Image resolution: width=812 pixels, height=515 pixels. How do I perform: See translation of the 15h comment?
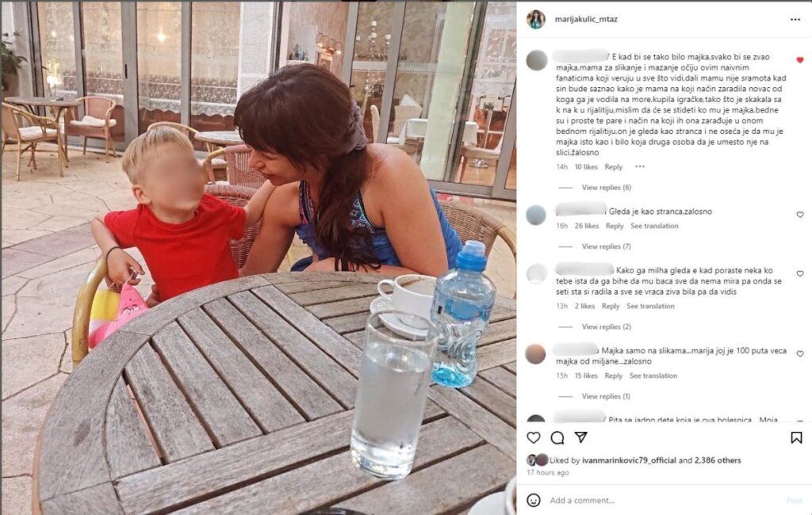pos(653,376)
